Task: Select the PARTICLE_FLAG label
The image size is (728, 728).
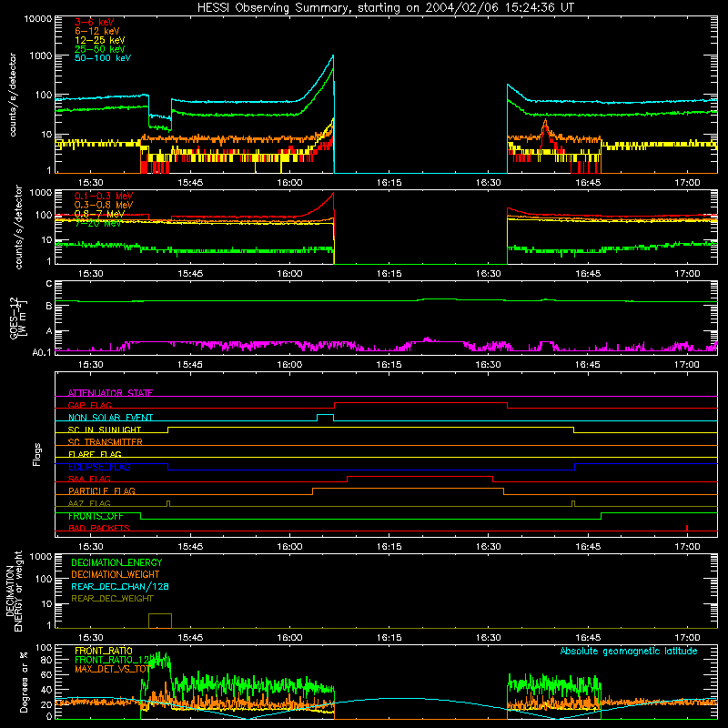Action: [102, 491]
